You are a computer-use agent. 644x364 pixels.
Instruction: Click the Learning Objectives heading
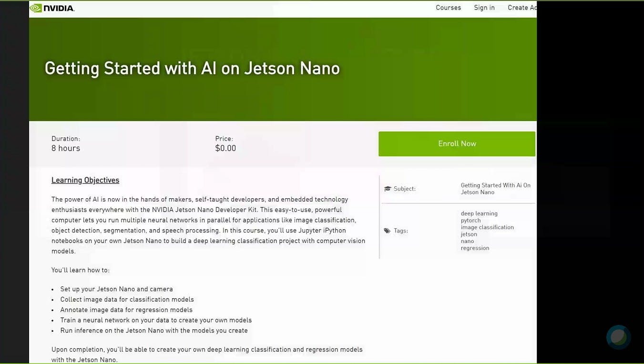click(x=85, y=180)
